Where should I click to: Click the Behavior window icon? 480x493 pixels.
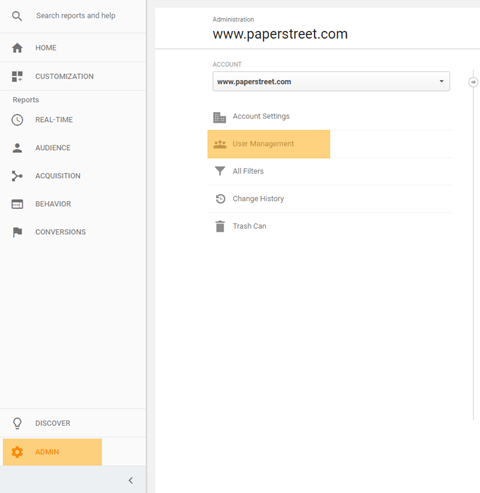[17, 204]
